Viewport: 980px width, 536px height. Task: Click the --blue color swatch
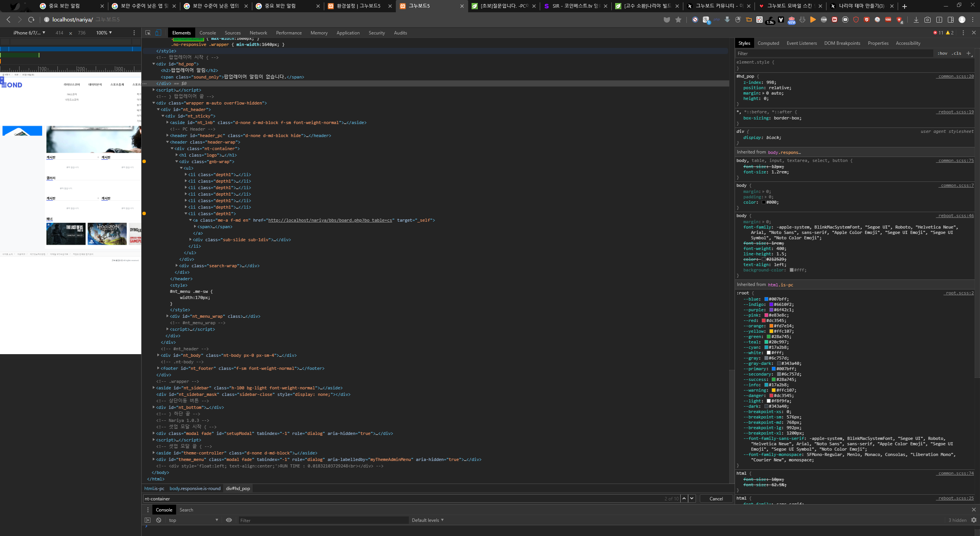pyautogui.click(x=766, y=299)
